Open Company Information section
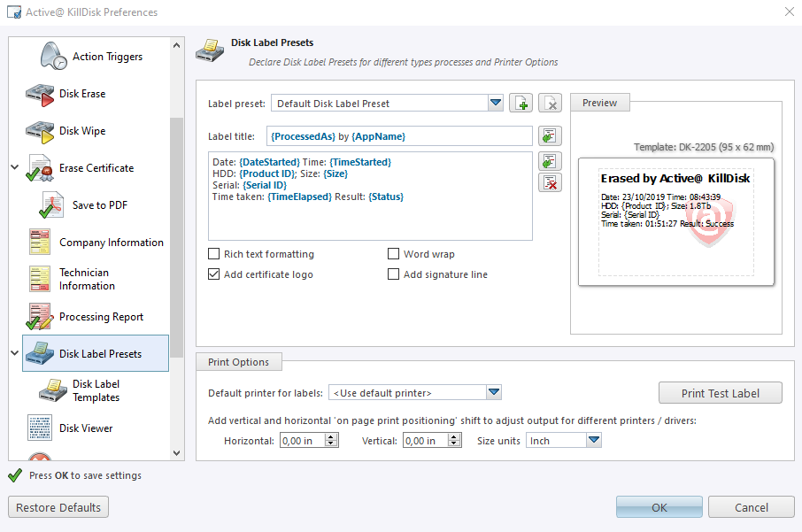 tap(111, 243)
